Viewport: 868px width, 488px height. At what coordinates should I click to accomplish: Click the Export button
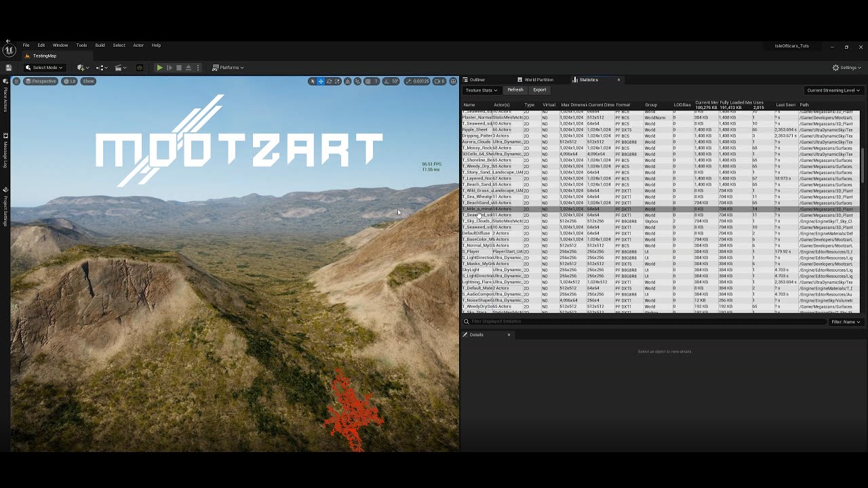coord(540,90)
